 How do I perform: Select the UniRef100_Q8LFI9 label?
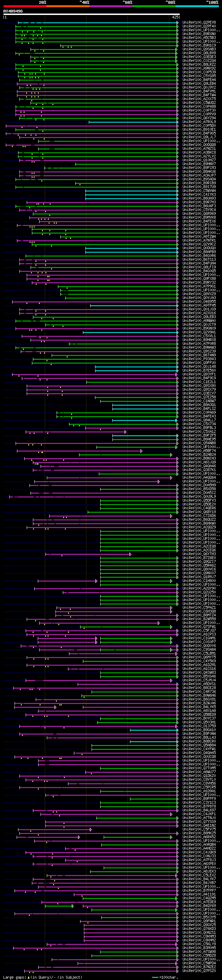point(199,267)
